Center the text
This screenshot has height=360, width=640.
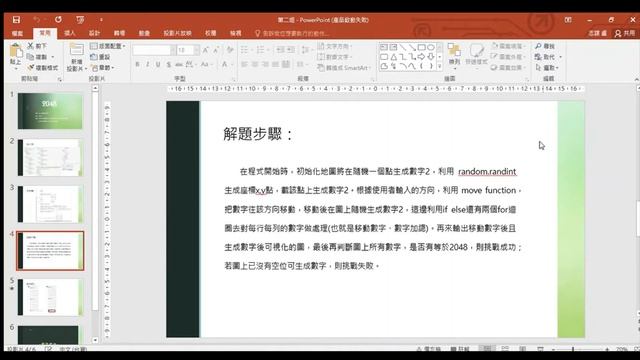255,64
